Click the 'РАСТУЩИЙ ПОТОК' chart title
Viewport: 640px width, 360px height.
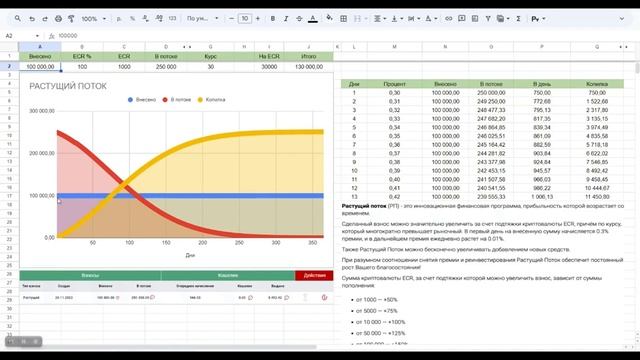pos(68,86)
